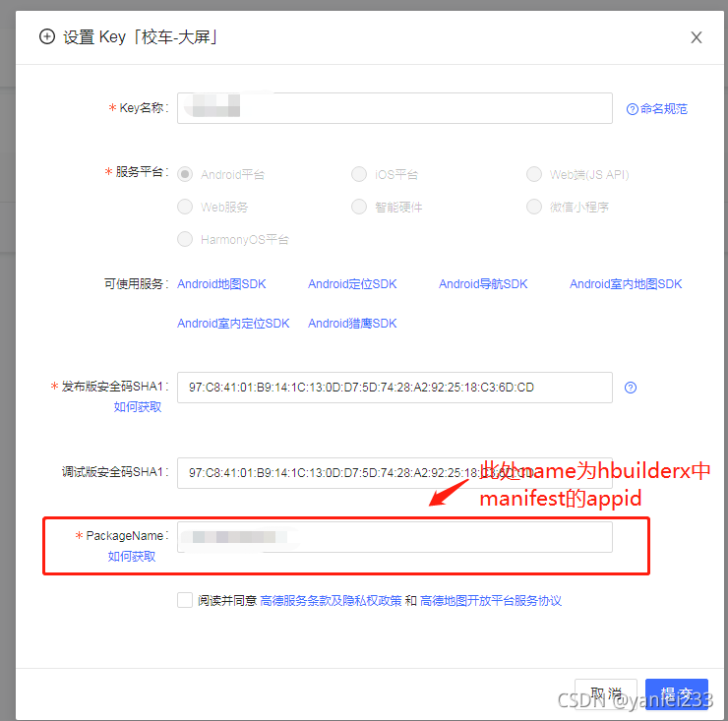Screen dimensions: 728x721
Task: Click the debug SHA1 input field
Action: 394,473
